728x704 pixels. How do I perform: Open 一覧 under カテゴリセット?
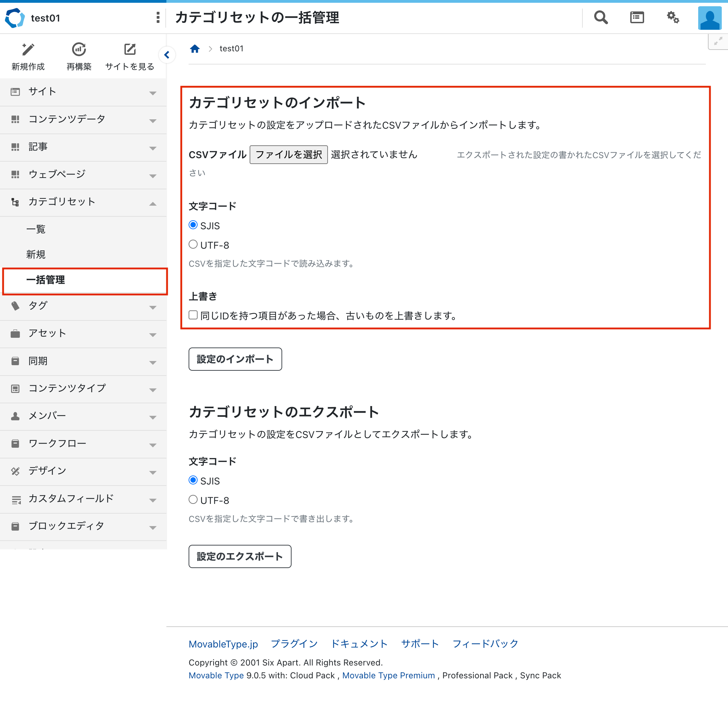coord(36,229)
